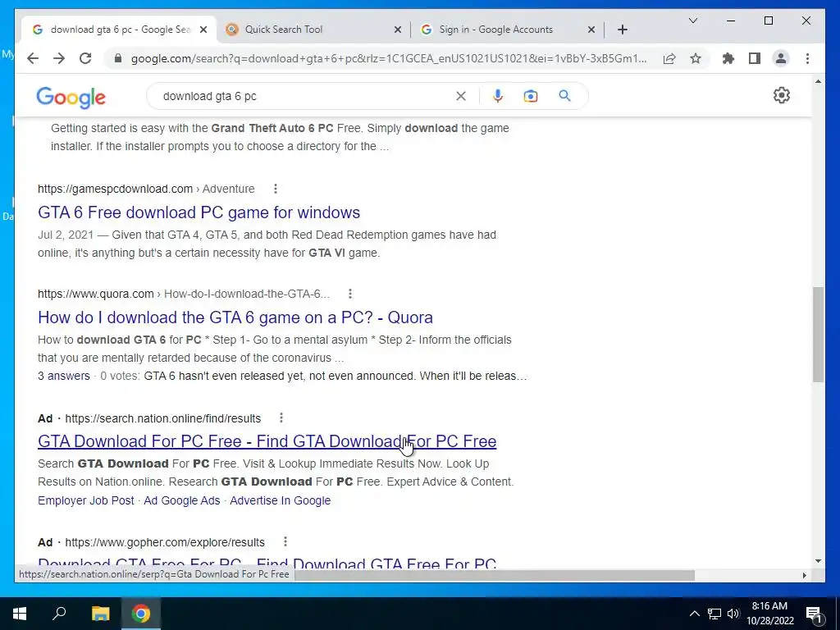Open tab search chevron dropdown

tap(692, 21)
